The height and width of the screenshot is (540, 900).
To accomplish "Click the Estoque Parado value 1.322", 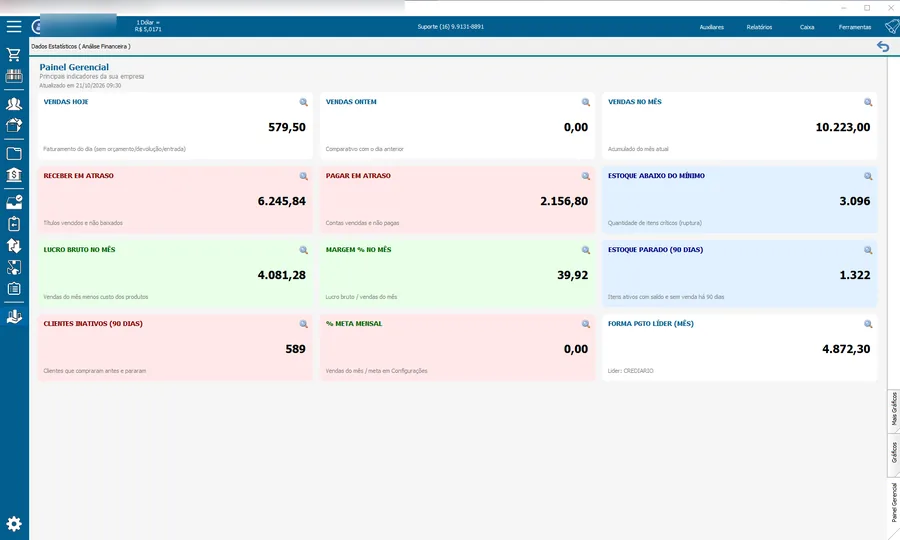I will [855, 275].
